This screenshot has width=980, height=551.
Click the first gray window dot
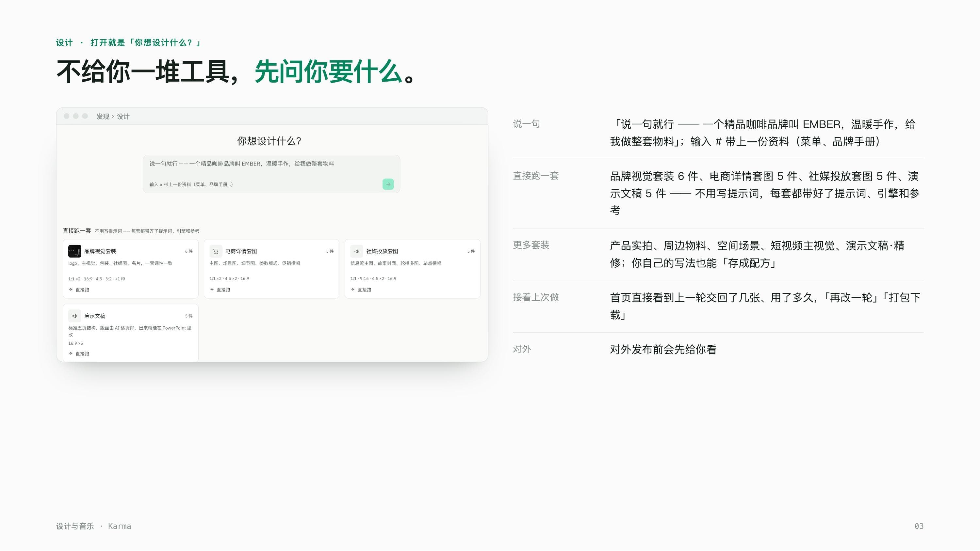pyautogui.click(x=67, y=116)
